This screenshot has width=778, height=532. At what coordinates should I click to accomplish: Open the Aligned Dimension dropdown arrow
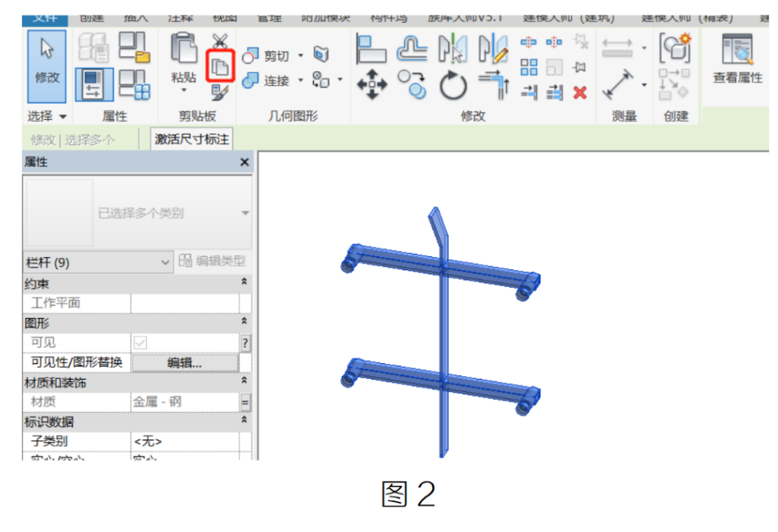click(644, 85)
